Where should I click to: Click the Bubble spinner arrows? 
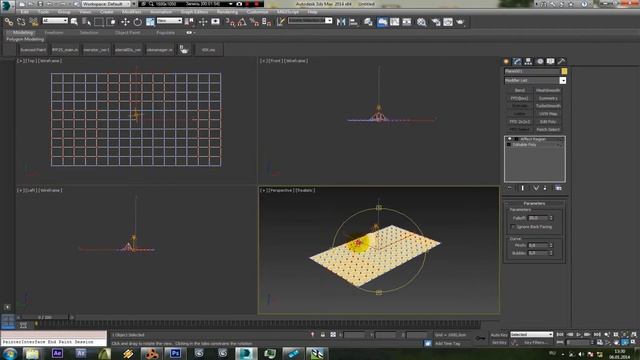pyautogui.click(x=551, y=253)
